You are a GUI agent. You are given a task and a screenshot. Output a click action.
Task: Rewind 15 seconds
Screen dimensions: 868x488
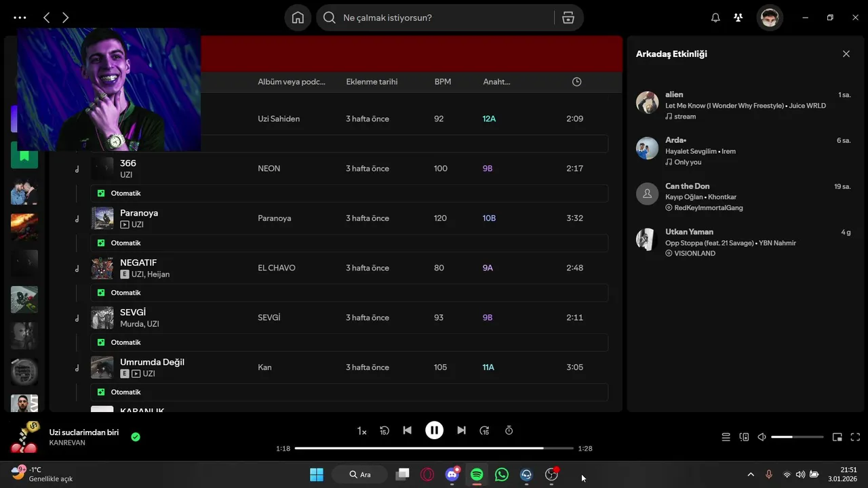coord(384,430)
